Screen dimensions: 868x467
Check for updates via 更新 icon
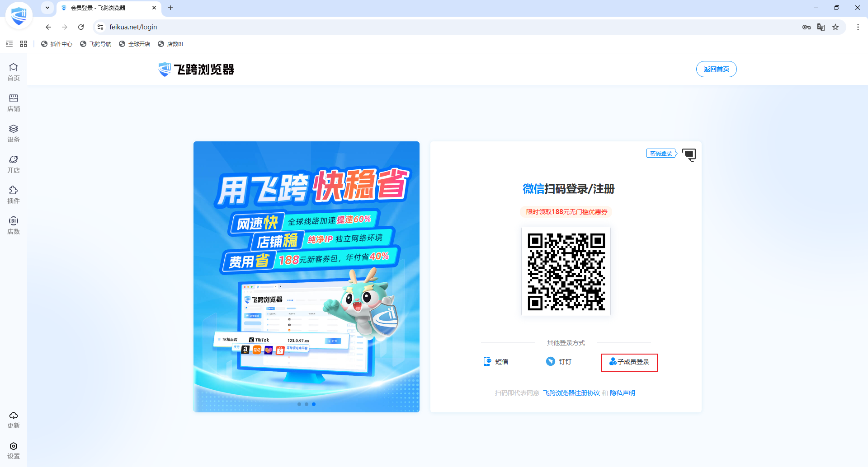click(x=14, y=420)
